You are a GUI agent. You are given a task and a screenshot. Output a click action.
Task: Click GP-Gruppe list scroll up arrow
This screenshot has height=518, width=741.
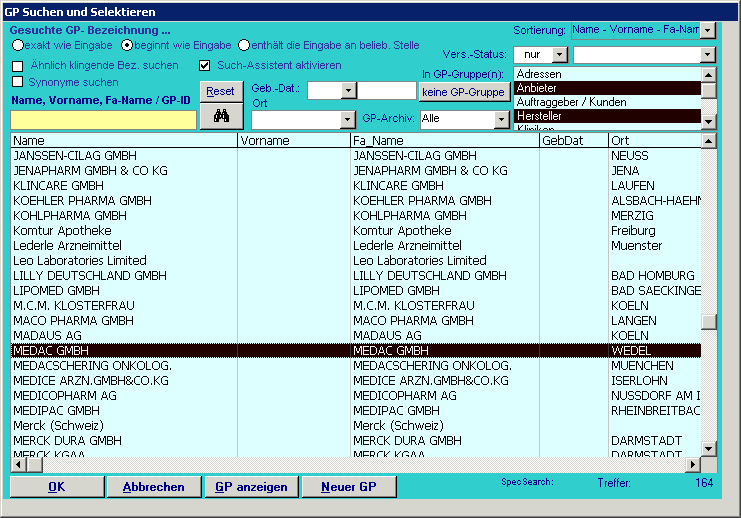708,75
